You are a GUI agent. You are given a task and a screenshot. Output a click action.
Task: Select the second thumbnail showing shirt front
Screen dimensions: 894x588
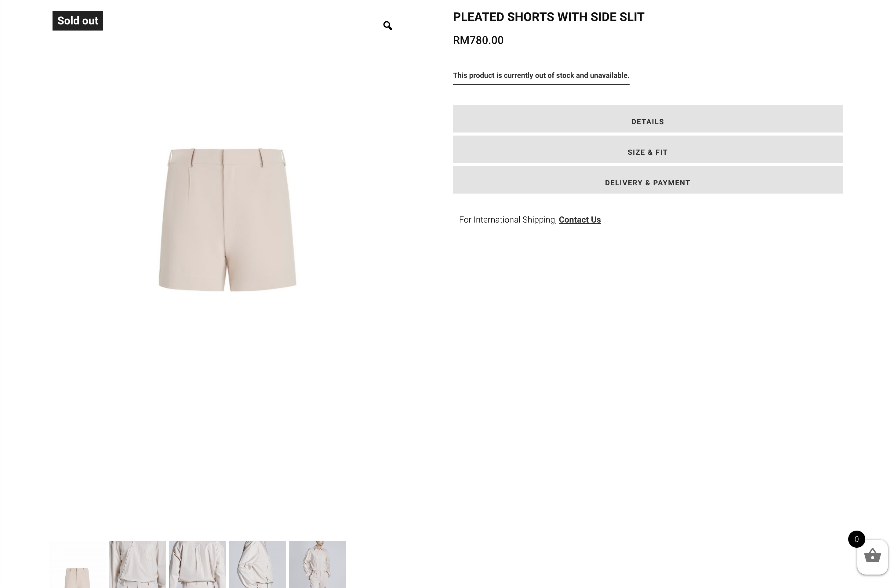137,564
